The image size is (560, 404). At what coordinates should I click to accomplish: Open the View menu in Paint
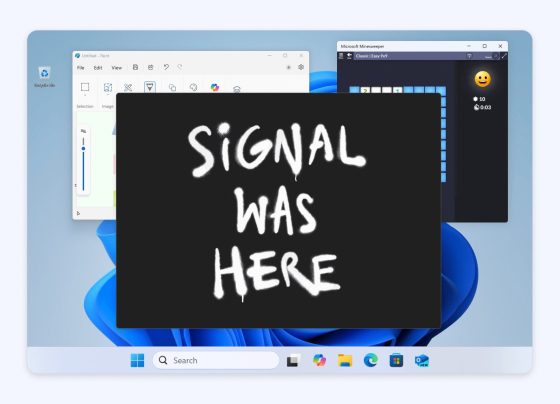[116, 68]
